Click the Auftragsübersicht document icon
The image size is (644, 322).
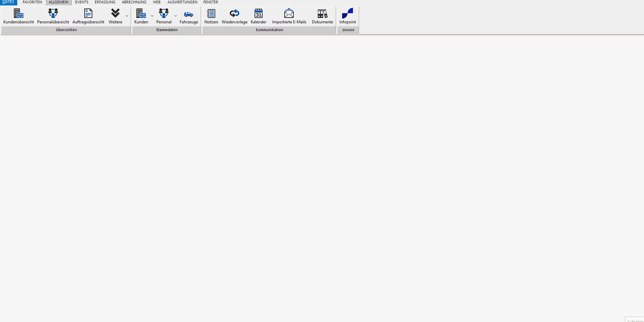click(x=88, y=14)
